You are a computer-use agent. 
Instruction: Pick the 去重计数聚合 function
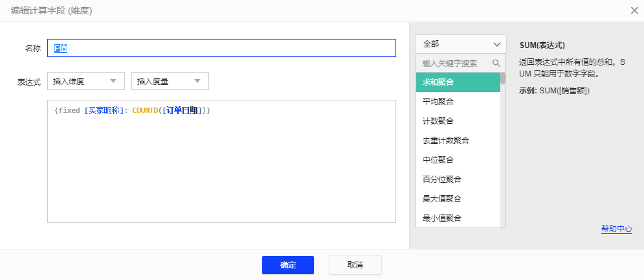click(458, 141)
